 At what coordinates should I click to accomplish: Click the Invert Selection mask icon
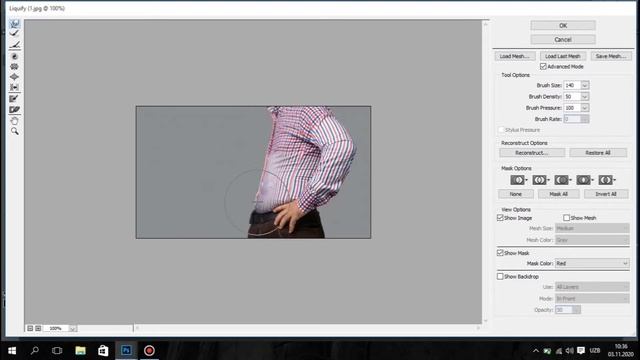tap(605, 180)
